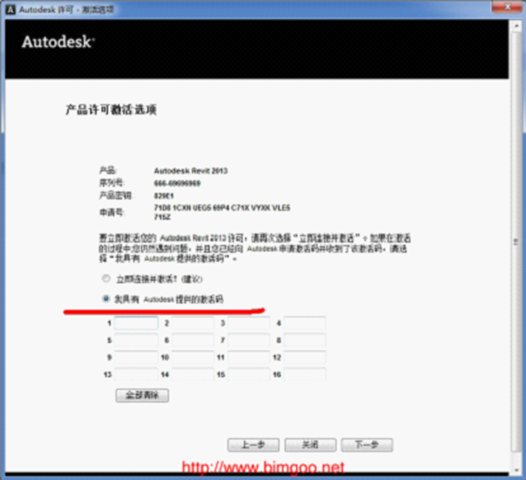Click the vertical scrollbar thumb
Image resolution: width=526 pixels, height=480 pixels.
tap(516, 242)
